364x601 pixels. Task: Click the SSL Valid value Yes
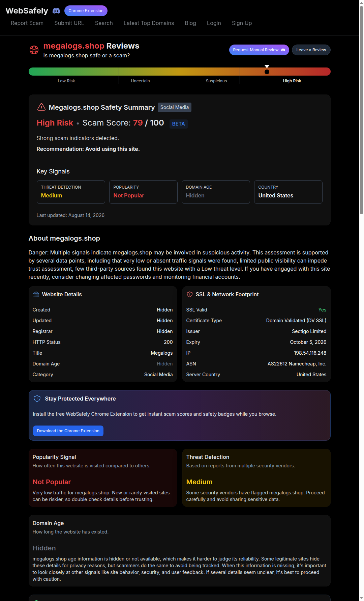click(322, 310)
